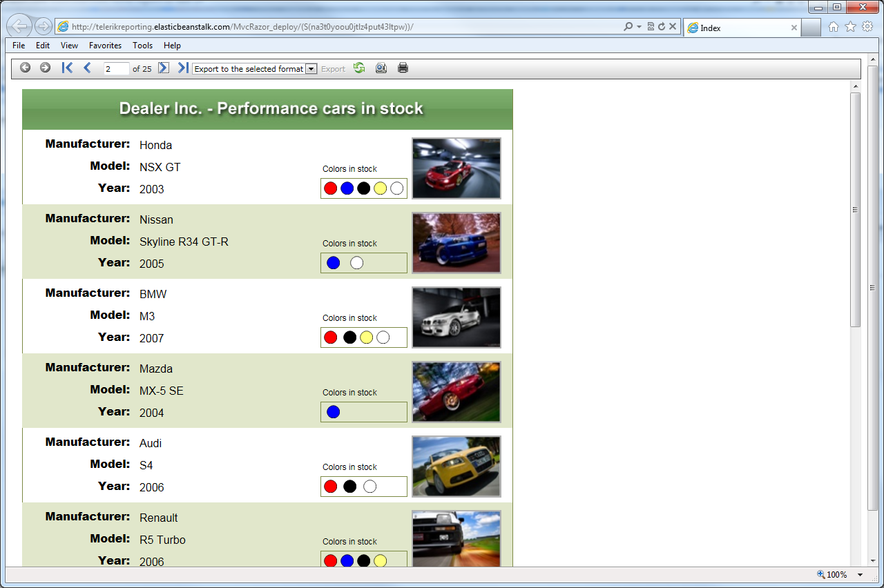Click the Export button
Image resolution: width=884 pixels, height=588 pixels.
click(333, 69)
